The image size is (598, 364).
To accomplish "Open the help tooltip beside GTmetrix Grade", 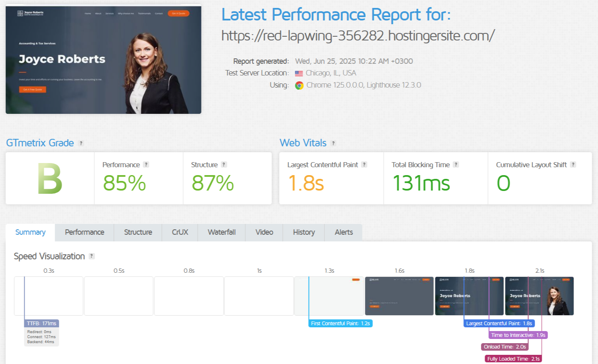I will [80, 143].
